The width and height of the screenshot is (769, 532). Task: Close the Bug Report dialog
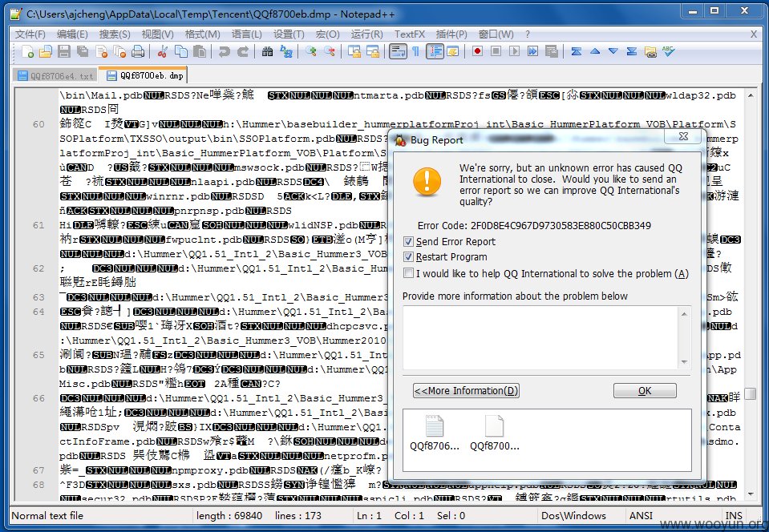click(684, 136)
